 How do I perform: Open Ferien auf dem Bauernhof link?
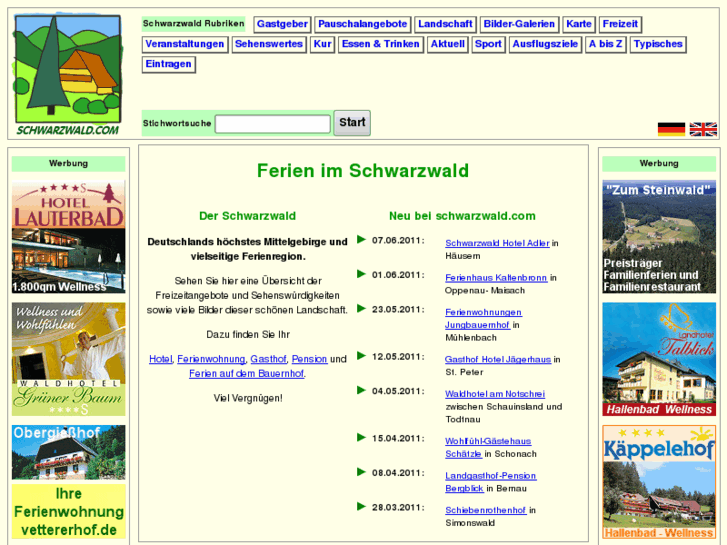point(246,373)
